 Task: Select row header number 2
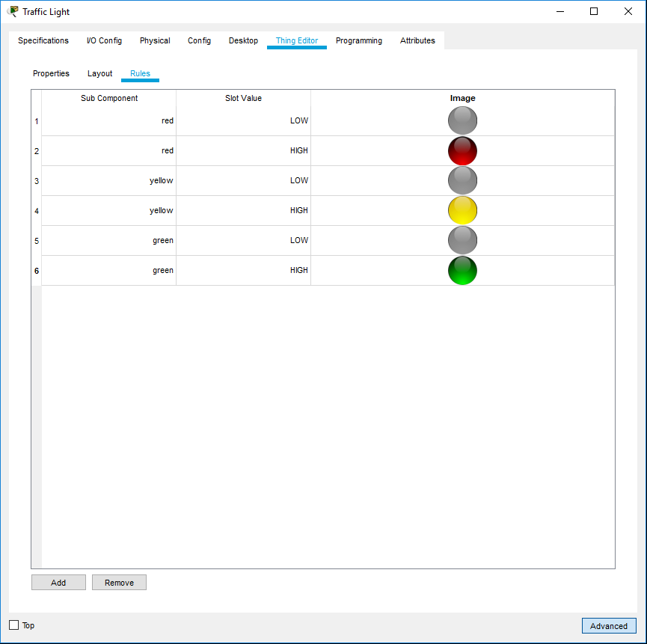coord(37,151)
